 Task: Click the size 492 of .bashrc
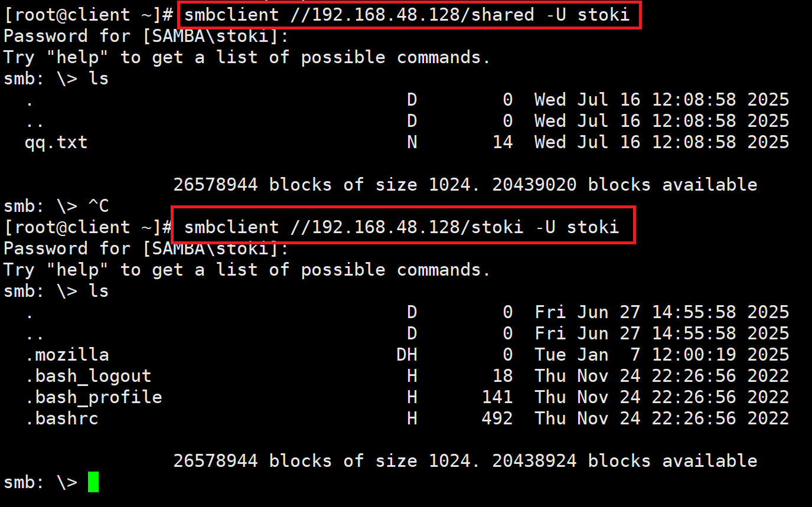pyautogui.click(x=497, y=418)
